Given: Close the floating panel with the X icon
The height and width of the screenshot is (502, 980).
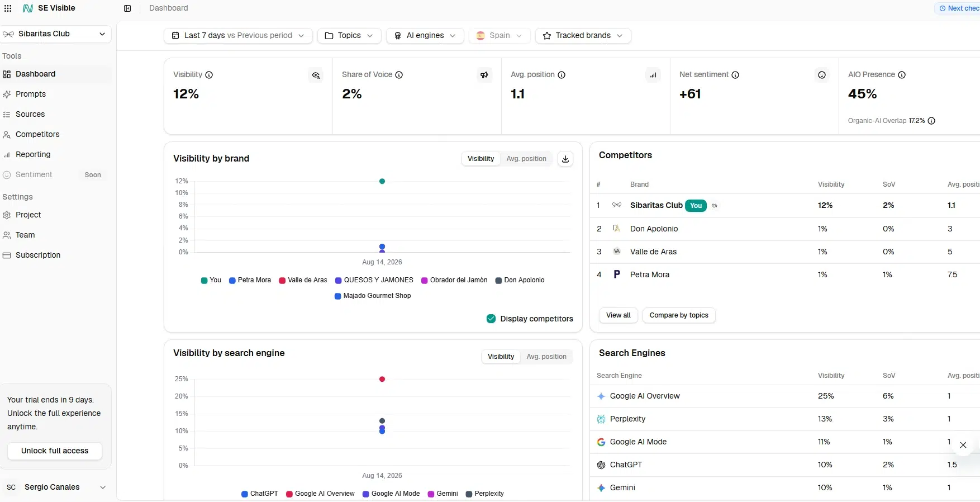Looking at the screenshot, I should click(x=963, y=445).
